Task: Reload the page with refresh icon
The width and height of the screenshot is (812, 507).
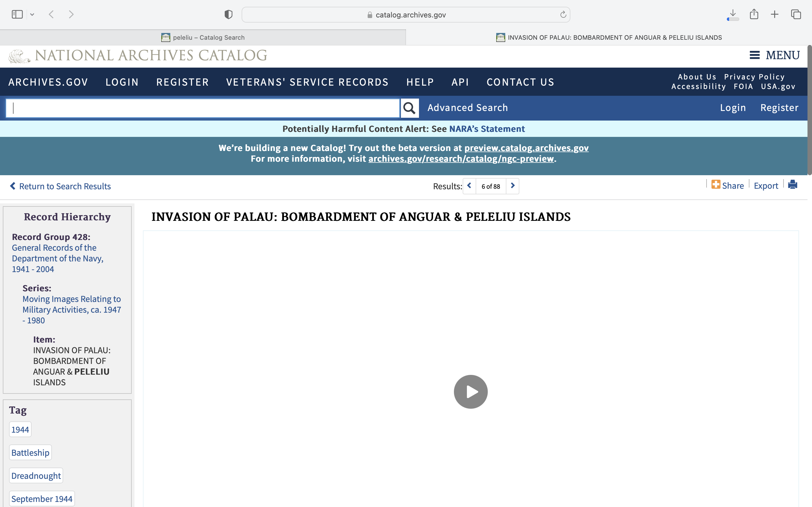Action: tap(563, 14)
